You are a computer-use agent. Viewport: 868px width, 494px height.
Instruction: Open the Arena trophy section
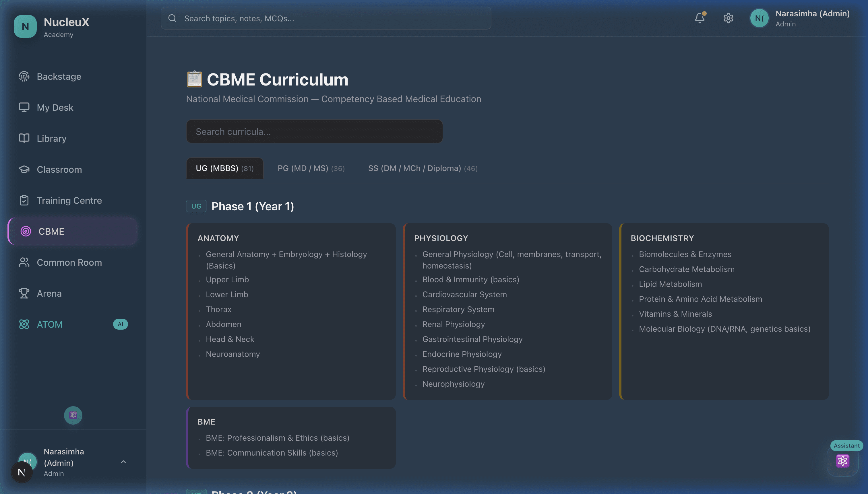click(x=49, y=293)
